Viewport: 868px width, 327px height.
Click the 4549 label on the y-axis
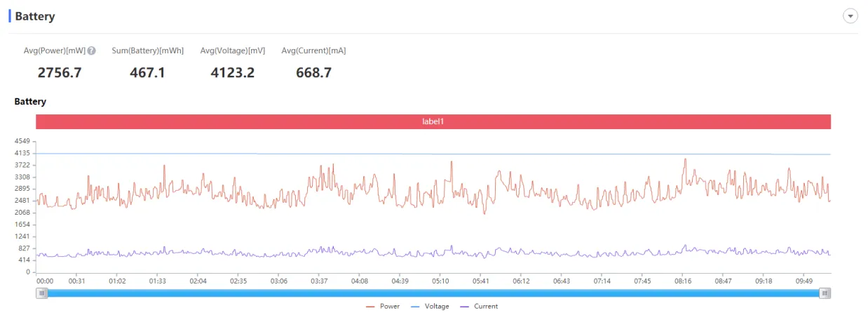tap(22, 141)
